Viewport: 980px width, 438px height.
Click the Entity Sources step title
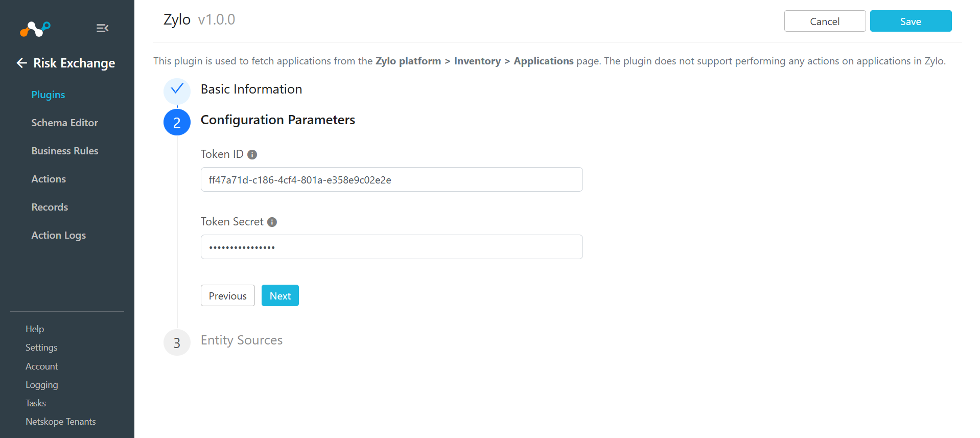242,340
